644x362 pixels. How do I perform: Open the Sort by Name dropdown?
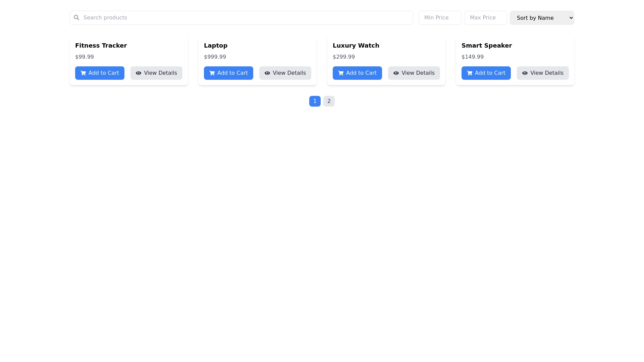point(542,18)
